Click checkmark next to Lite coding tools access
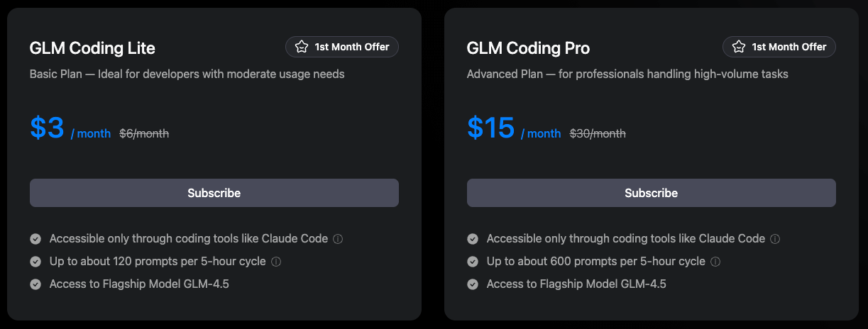Screen dimensions: 868x329 click(35, 239)
